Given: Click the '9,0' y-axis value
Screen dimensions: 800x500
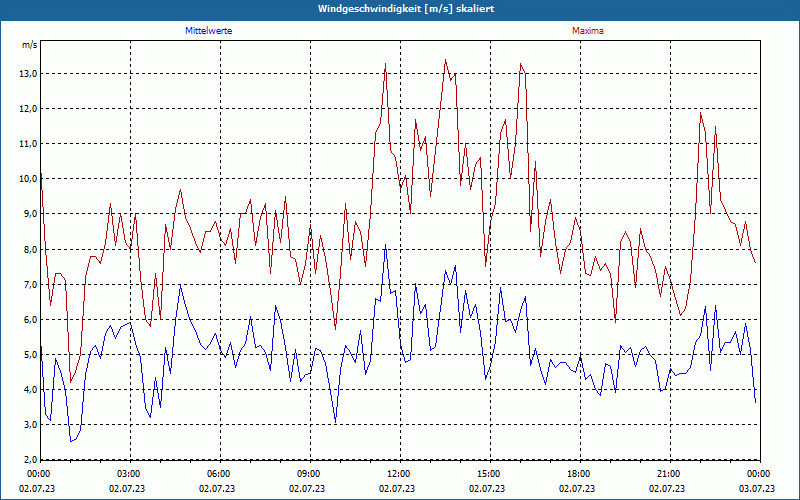Looking at the screenshot, I should tap(30, 214).
